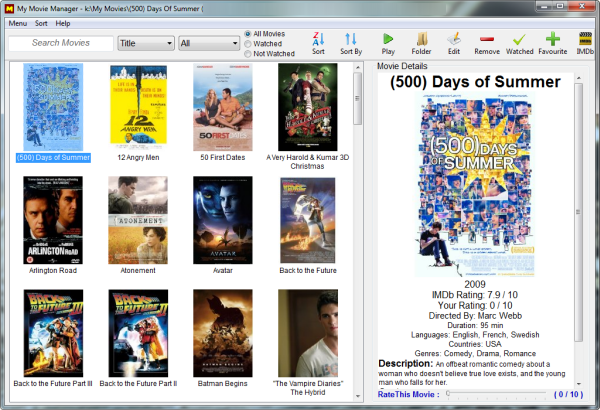This screenshot has height=410, width=600.
Task: Open the Title search-field dropdown
Action: click(146, 43)
